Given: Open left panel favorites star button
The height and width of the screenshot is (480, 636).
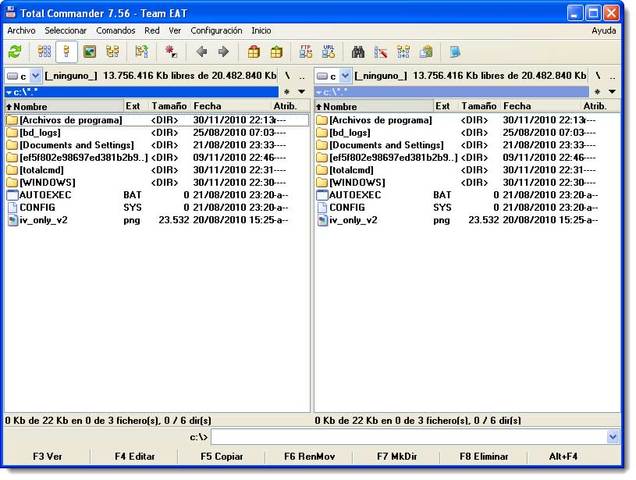Looking at the screenshot, I should point(287,92).
